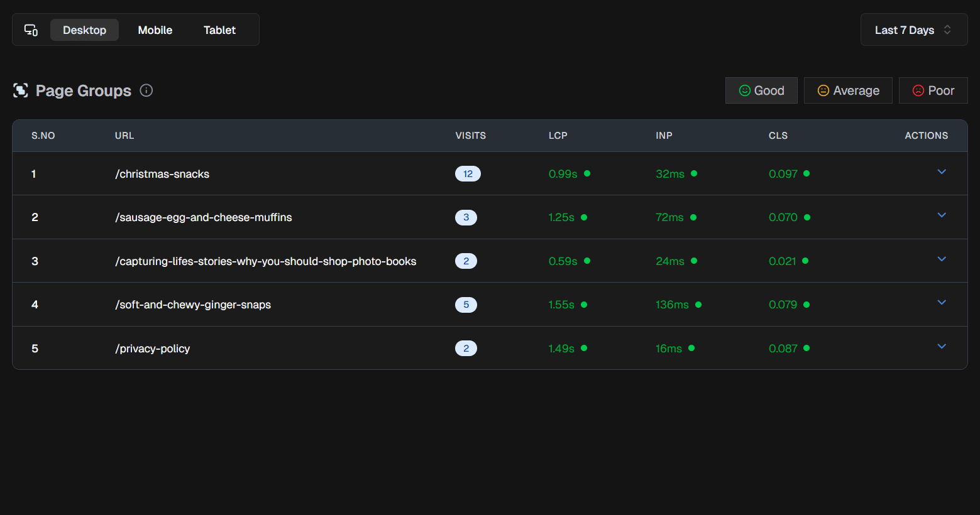Viewport: 980px width, 515px height.
Task: Toggle the Average rating filter
Action: [848, 90]
